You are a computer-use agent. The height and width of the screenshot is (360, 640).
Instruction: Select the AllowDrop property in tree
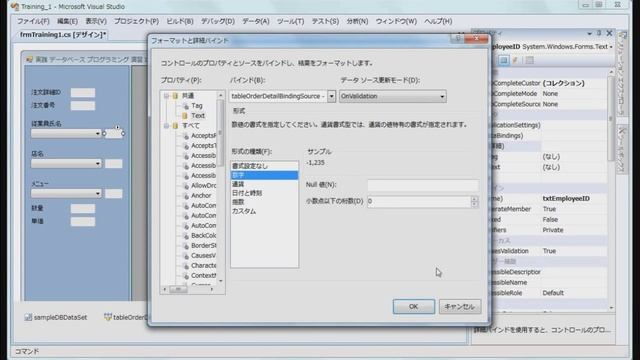click(203, 186)
